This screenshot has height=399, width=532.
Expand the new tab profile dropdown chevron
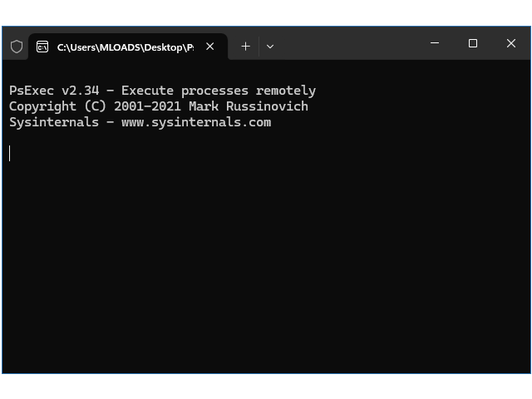click(270, 47)
